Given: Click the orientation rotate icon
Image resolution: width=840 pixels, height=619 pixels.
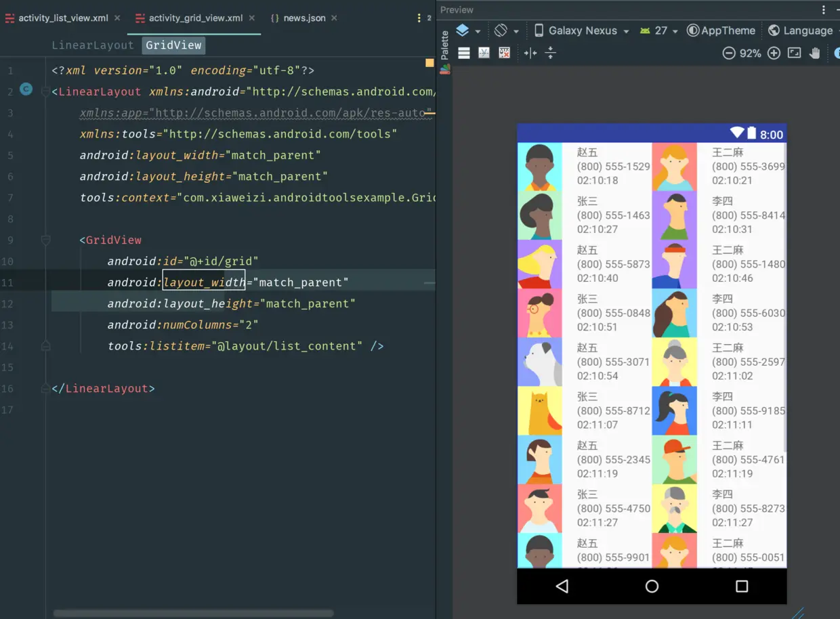Looking at the screenshot, I should coord(502,30).
